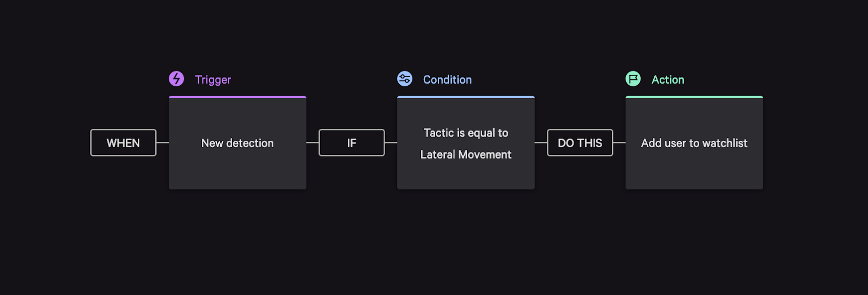Image resolution: width=868 pixels, height=295 pixels.
Task: Select the Condition heading label
Action: 447,80
